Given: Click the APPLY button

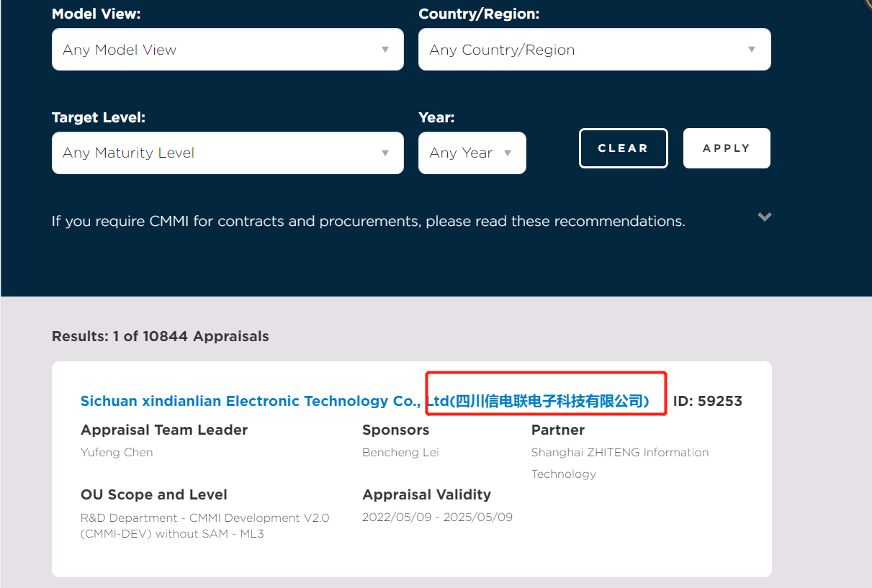Looking at the screenshot, I should [x=727, y=148].
